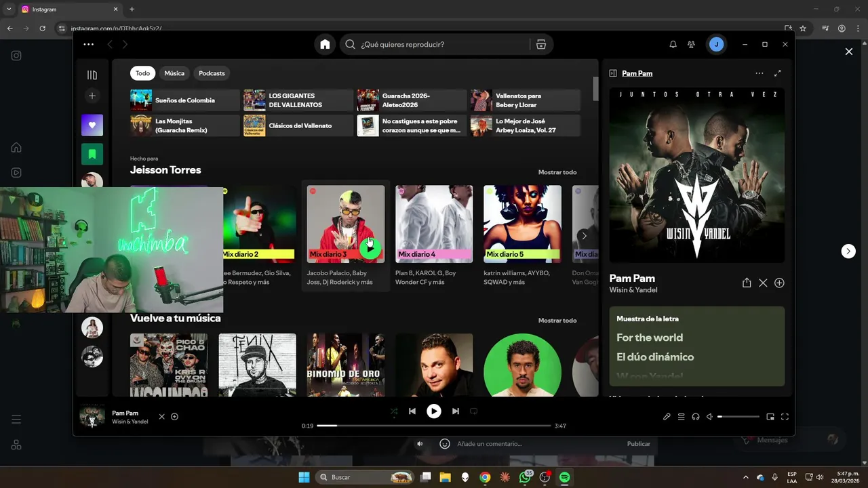The height and width of the screenshot is (488, 868).
Task: Go back with the left arrow
Action: coord(110,44)
